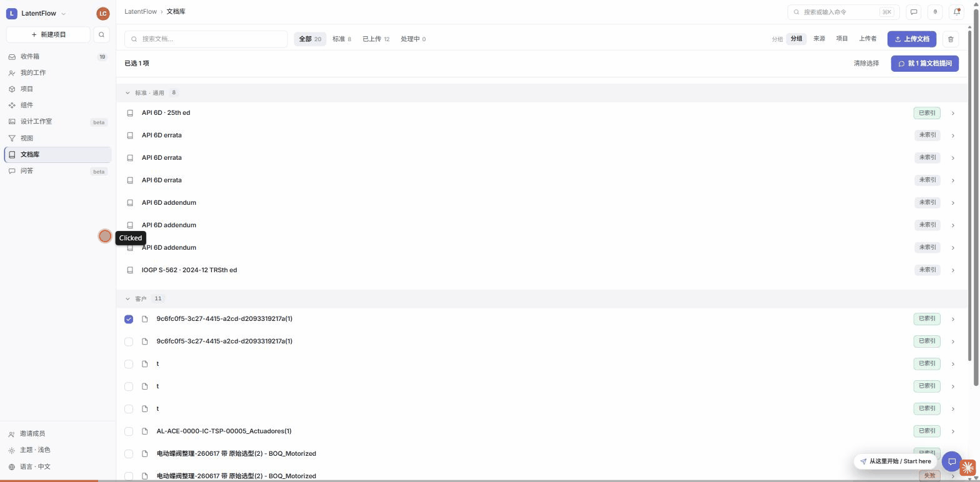Open 视图 in the sidebar
The image size is (980, 482).
(57, 138)
